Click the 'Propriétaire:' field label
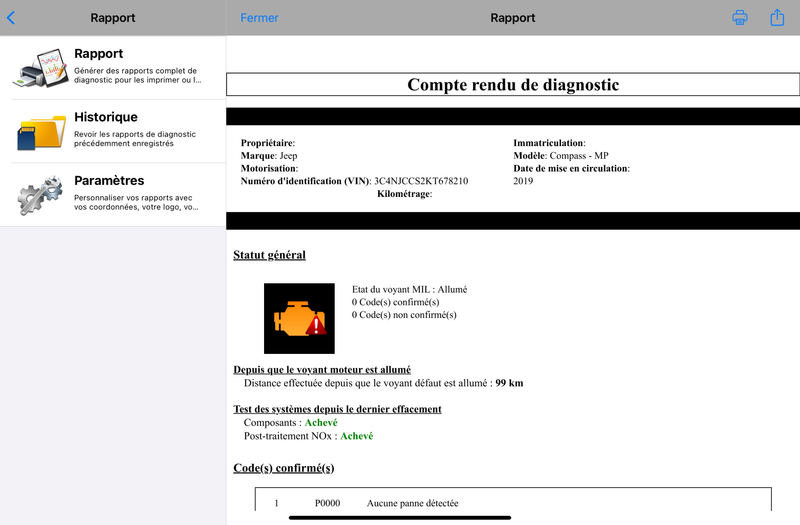This screenshot has height=525, width=800. point(268,143)
